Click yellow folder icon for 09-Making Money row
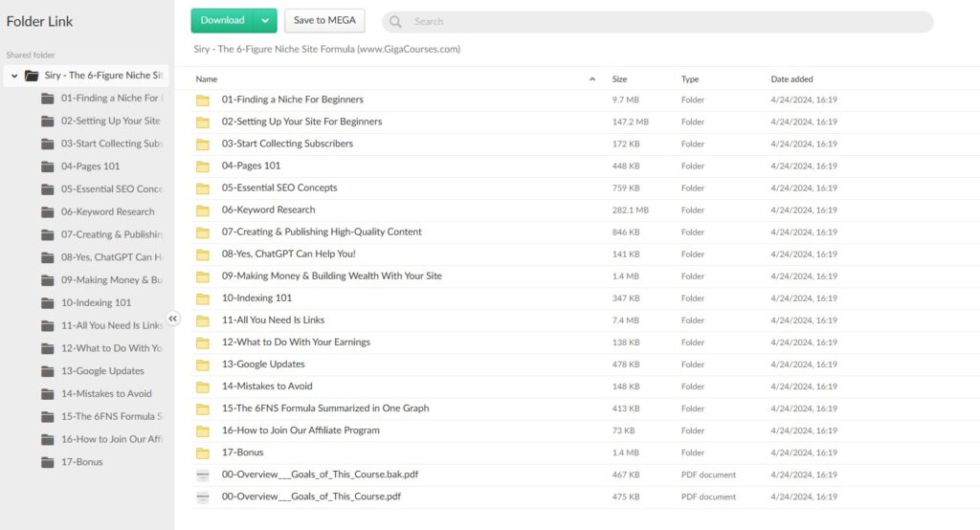 tap(203, 276)
